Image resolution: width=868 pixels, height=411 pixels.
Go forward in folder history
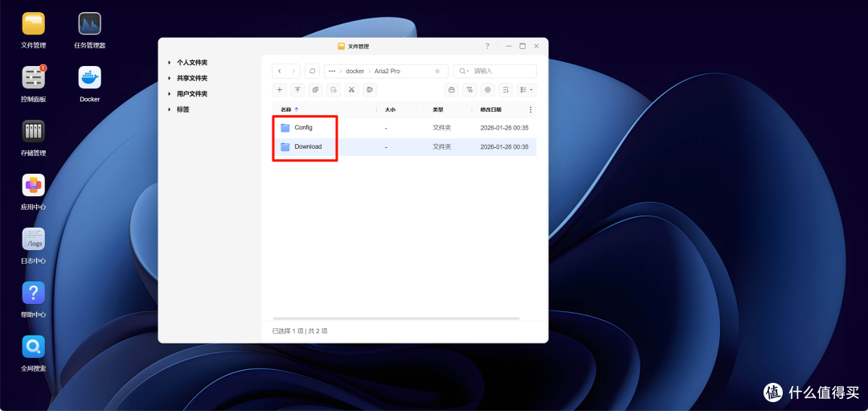tap(294, 71)
